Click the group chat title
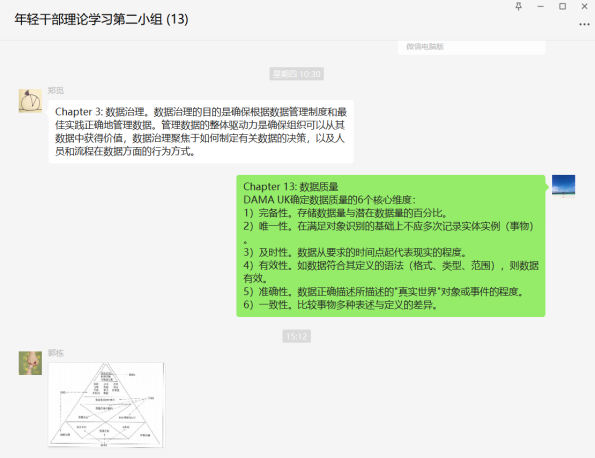Viewport: 595px width, 458px height. [101, 19]
